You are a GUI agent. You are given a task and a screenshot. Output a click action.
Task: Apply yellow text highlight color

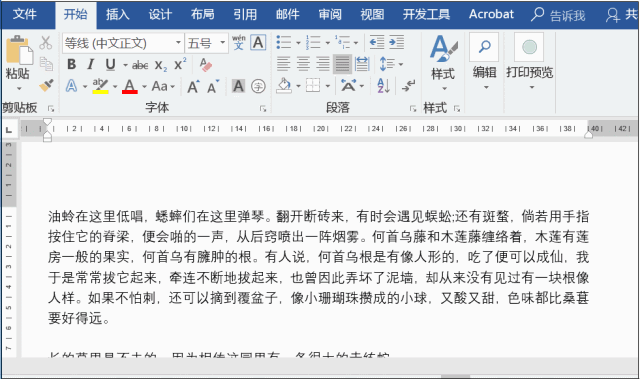(x=100, y=86)
